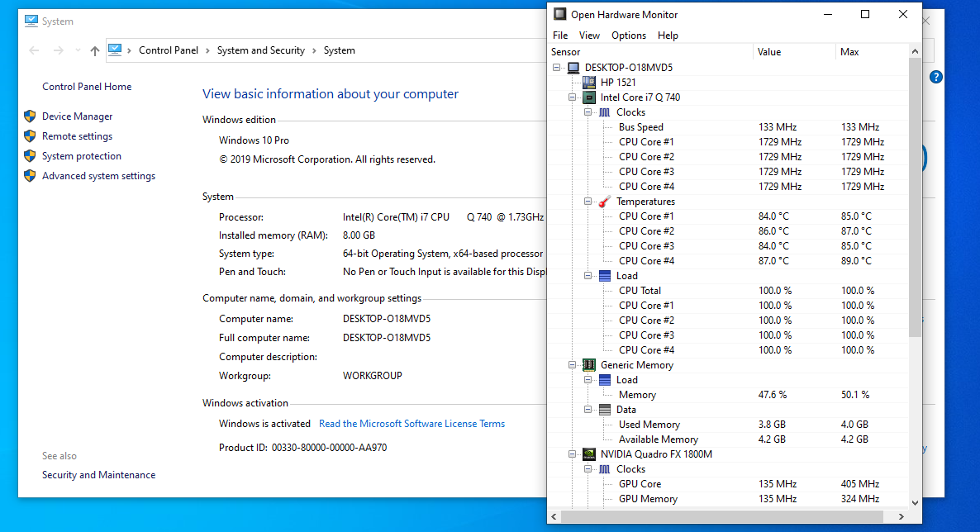The height and width of the screenshot is (532, 980).
Task: Open the Options menu
Action: point(629,35)
